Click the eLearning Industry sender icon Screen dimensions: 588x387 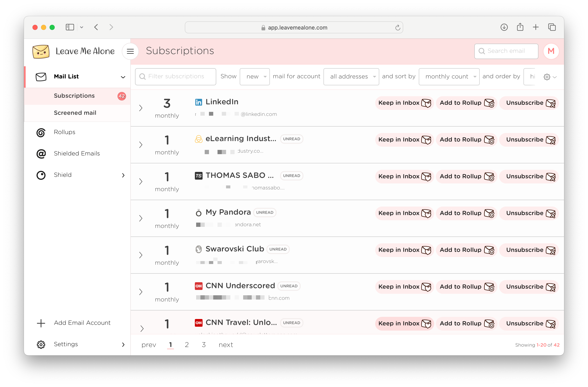(198, 139)
